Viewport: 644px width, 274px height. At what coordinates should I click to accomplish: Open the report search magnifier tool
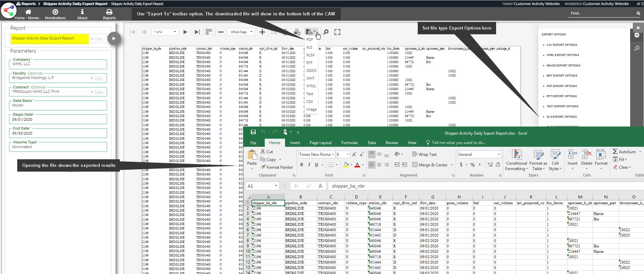pos(326,32)
